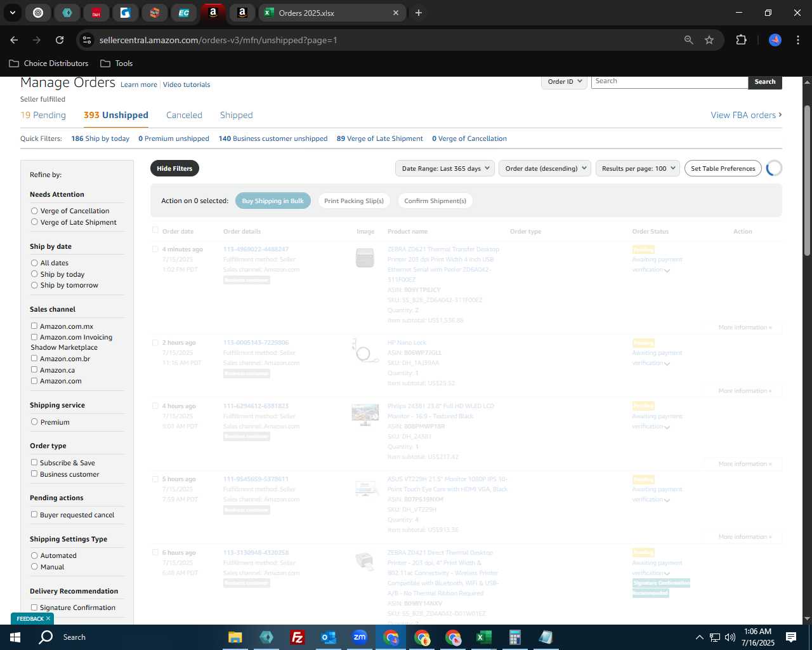Open Results per page 100 dropdown
This screenshot has height=650, width=812.
click(638, 168)
